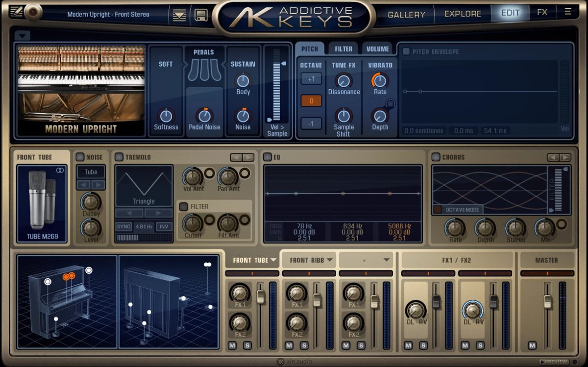Set octave to +1
The image size is (588, 367).
click(x=311, y=79)
